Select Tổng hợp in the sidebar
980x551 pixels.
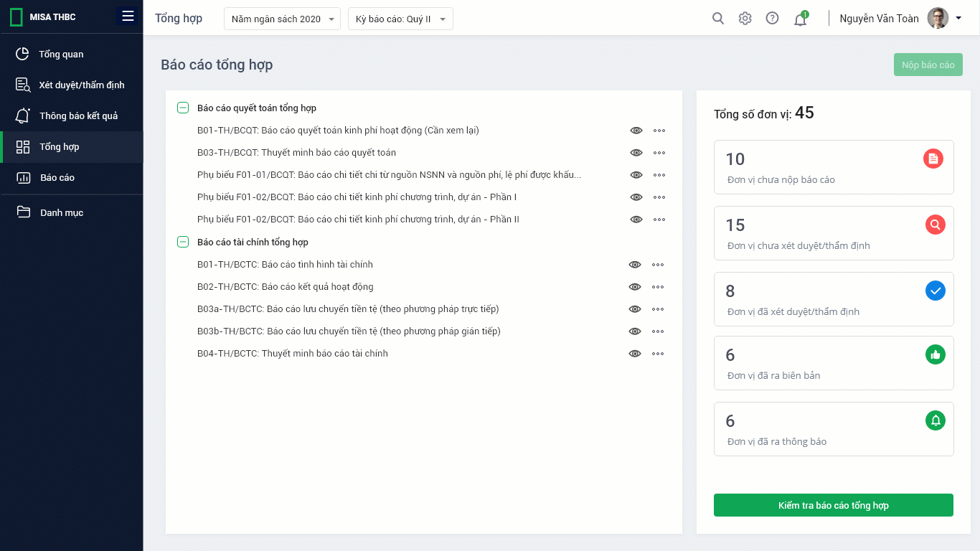tap(72, 146)
